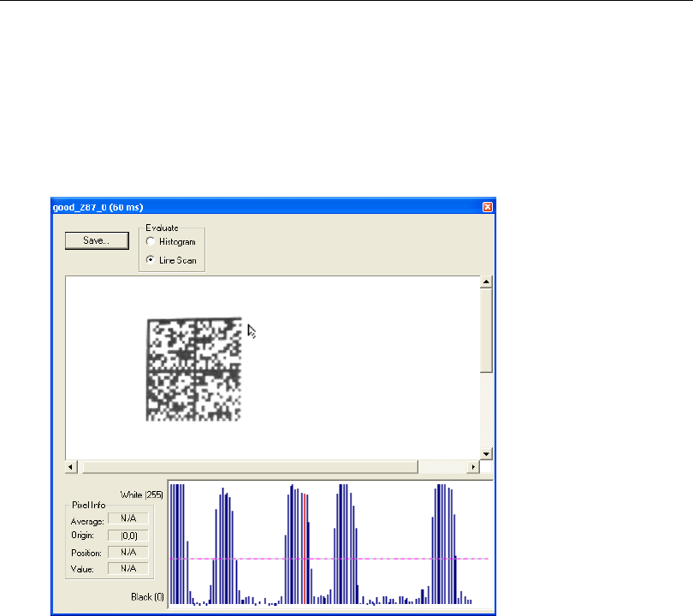The image size is (693, 616).
Task: Select the Histogram radio button
Action: [x=151, y=242]
